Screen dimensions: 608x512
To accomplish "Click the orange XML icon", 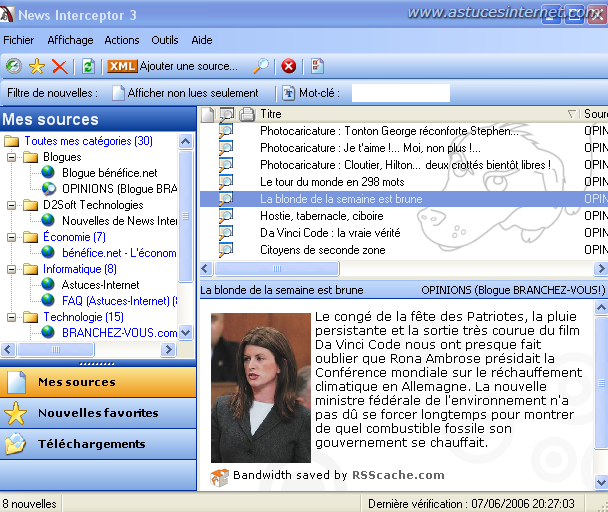I will click(x=122, y=66).
